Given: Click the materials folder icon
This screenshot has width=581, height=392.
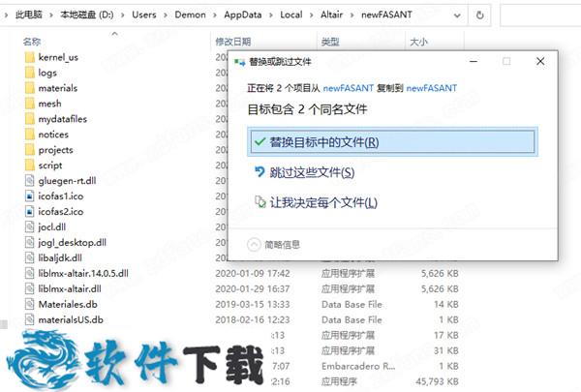Looking at the screenshot, I should pos(30,88).
